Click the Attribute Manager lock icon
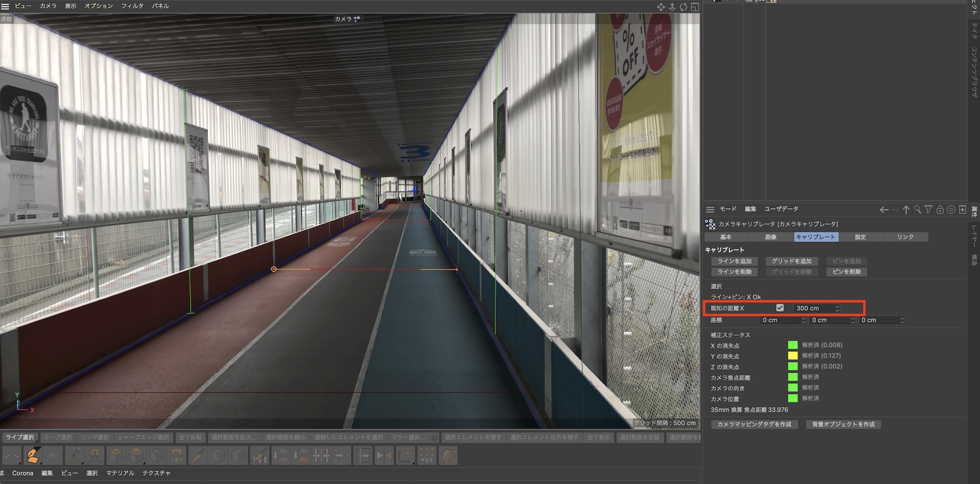Viewport: 980px width, 484px height. point(940,210)
